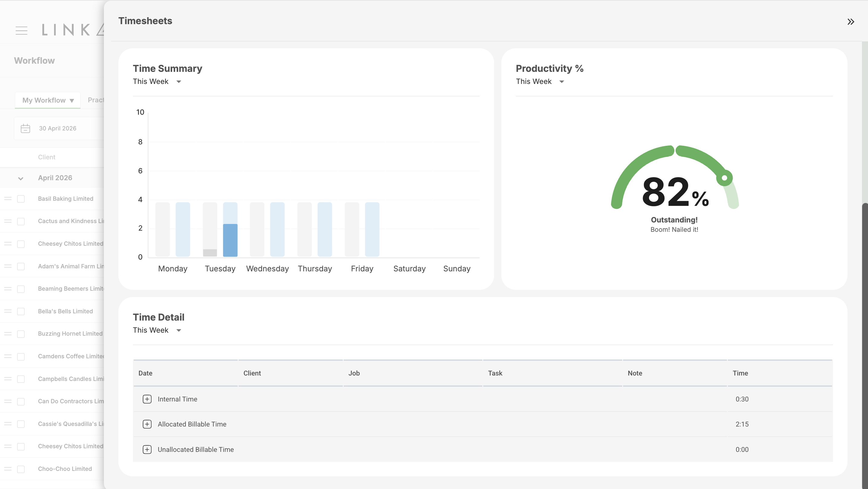This screenshot has width=868, height=489.
Task: Click the Thursday light blue bar
Action: pos(325,229)
